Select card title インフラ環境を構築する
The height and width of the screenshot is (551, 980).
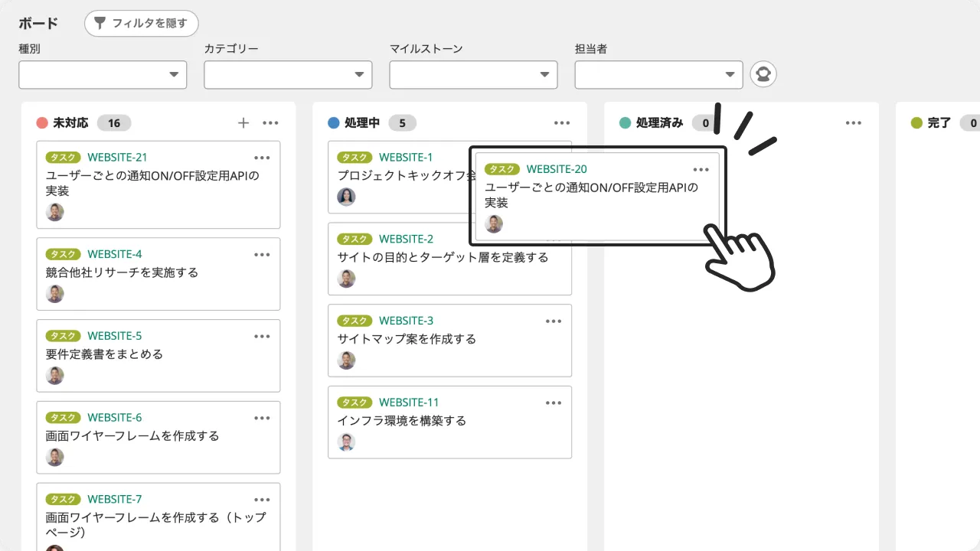[401, 421]
